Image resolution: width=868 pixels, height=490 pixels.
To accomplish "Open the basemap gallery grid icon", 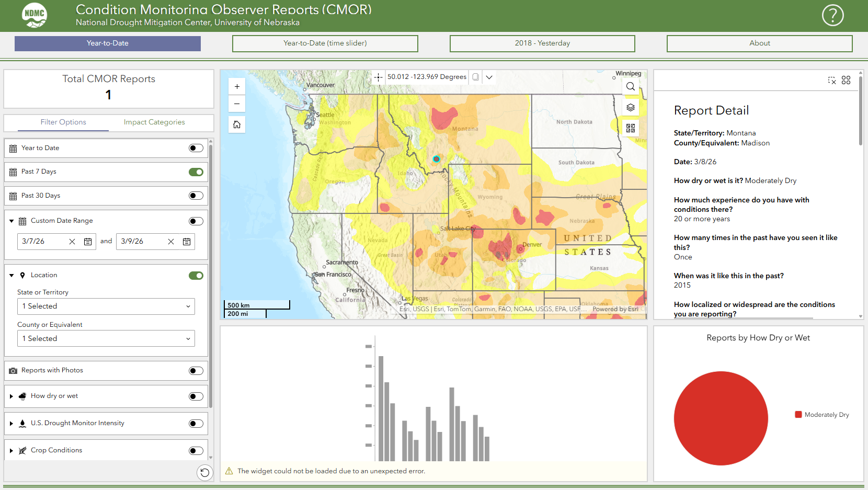I will pyautogui.click(x=631, y=128).
